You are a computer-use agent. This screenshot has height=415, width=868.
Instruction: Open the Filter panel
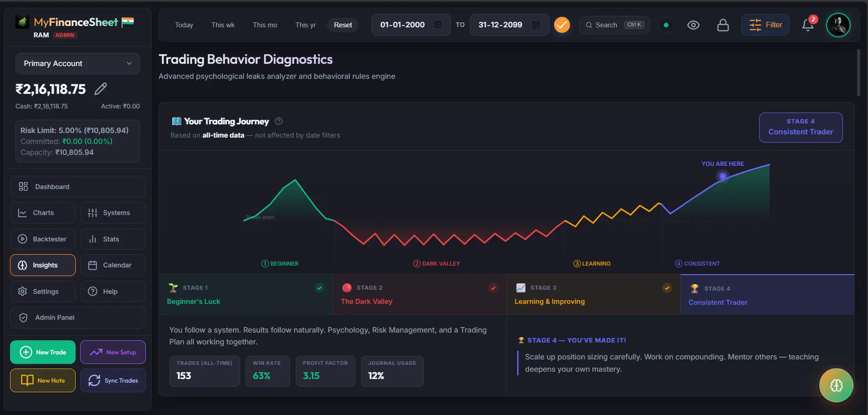tap(765, 25)
